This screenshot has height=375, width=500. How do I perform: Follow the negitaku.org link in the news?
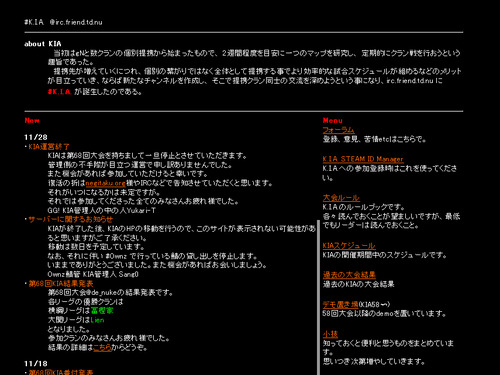(x=105, y=183)
